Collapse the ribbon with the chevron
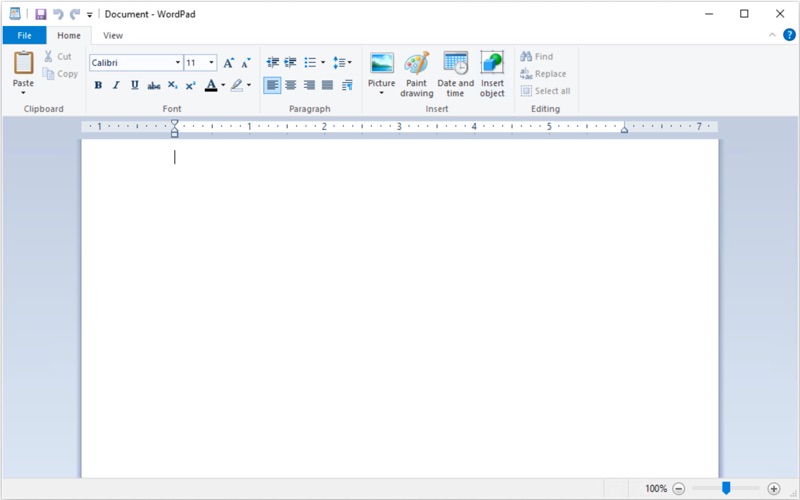Viewport: 800px width, 500px height. (772, 35)
